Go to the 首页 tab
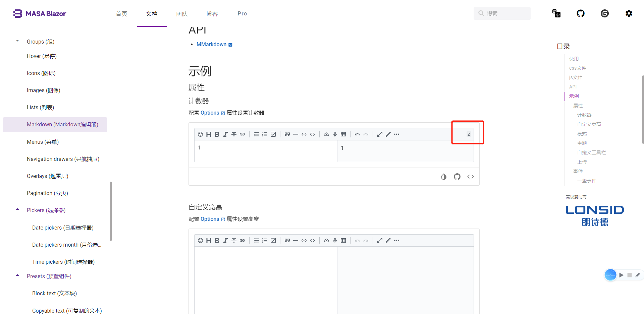 [121, 14]
